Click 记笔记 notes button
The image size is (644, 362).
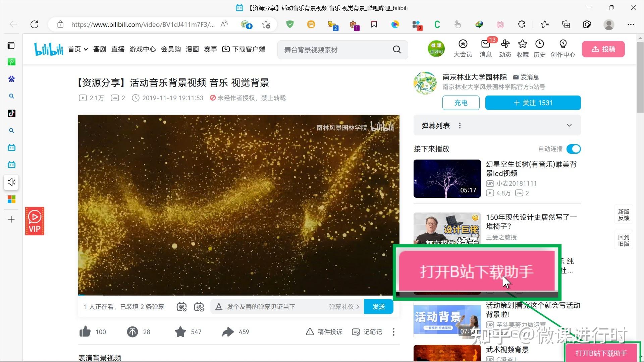click(x=367, y=332)
